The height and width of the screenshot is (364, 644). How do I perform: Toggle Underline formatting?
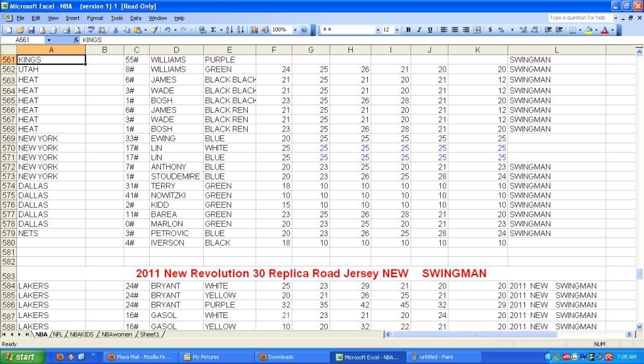tap(430, 30)
